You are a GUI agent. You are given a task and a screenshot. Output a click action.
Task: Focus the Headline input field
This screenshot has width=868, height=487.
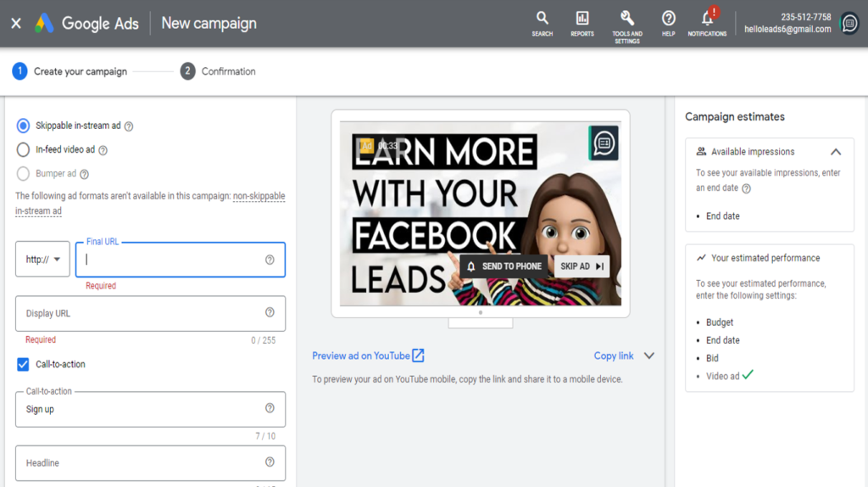click(151, 462)
